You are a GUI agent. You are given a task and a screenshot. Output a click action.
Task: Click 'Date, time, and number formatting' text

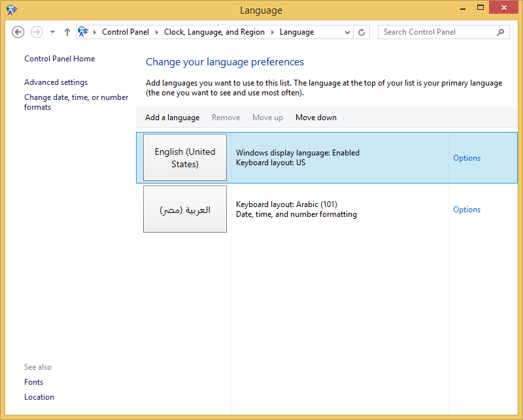tap(296, 214)
